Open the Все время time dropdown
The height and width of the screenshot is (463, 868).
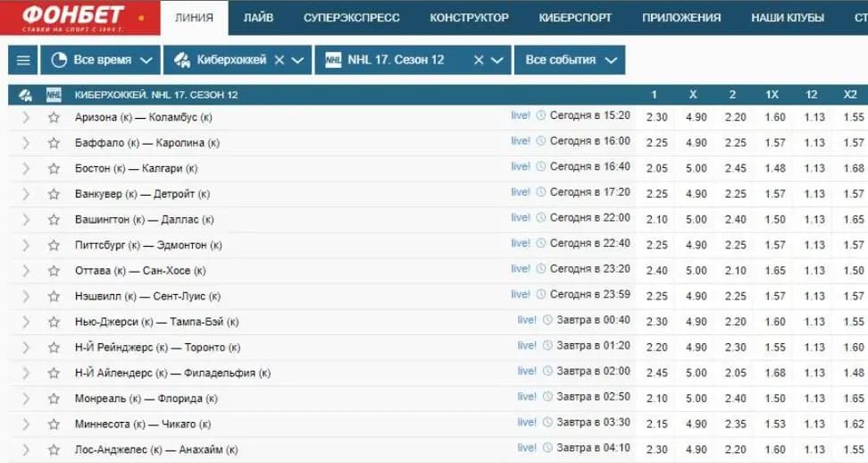click(101, 60)
